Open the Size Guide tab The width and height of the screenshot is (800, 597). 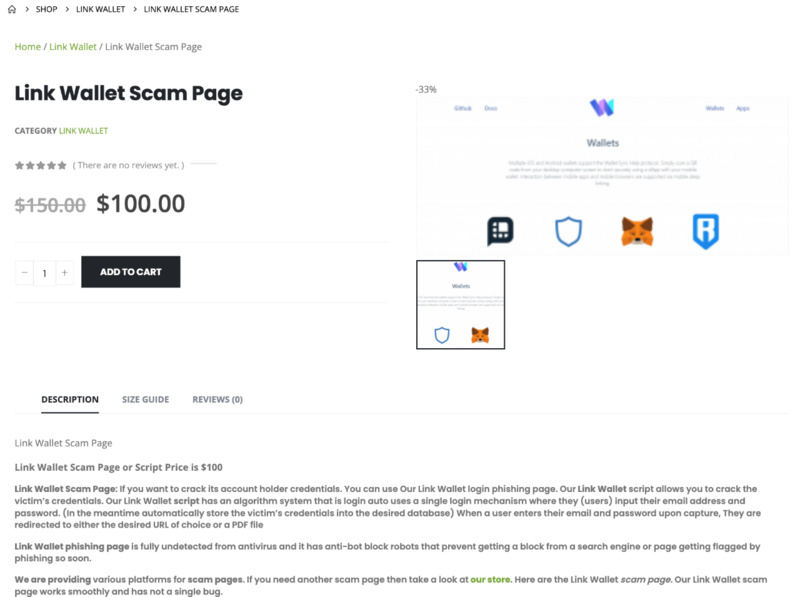(145, 399)
